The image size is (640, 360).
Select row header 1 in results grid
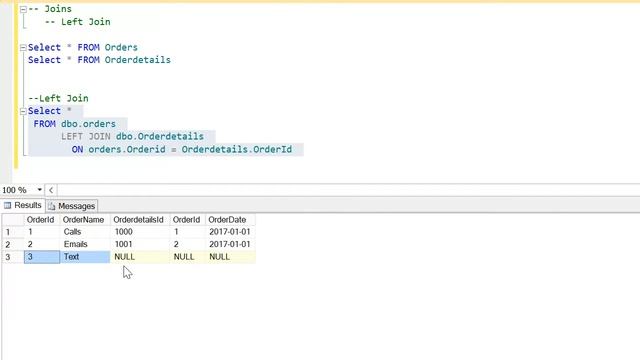click(13, 232)
